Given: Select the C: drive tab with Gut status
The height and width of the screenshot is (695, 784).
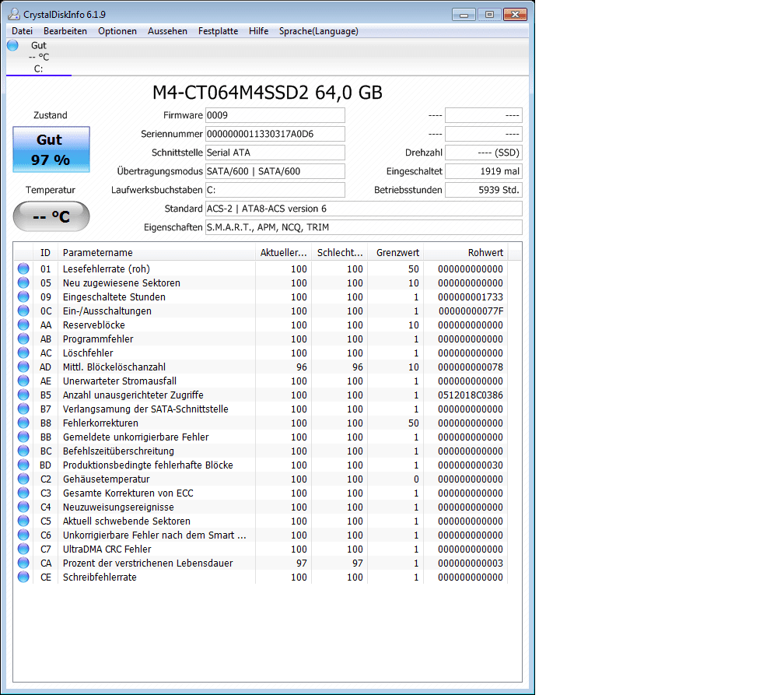Looking at the screenshot, I should tap(39, 57).
